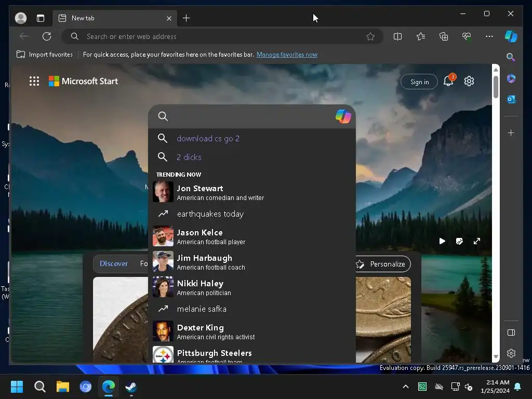Open sidebar settings gear at bottom
This screenshot has width=532, height=399.
click(511, 353)
